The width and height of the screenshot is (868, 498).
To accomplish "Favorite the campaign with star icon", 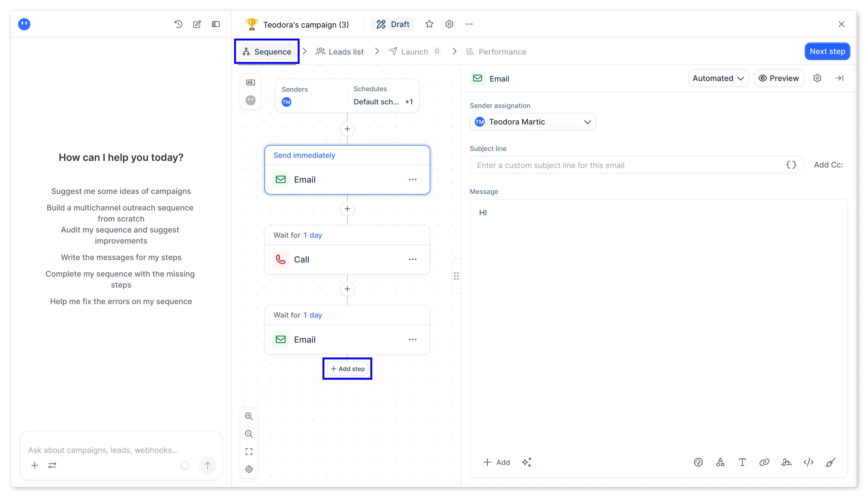I will [429, 24].
